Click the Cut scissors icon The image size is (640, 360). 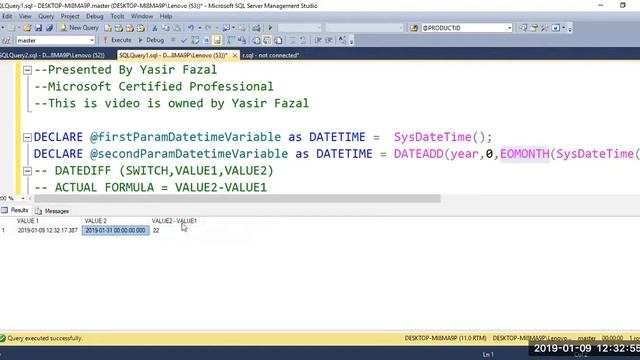pyautogui.click(x=155, y=28)
